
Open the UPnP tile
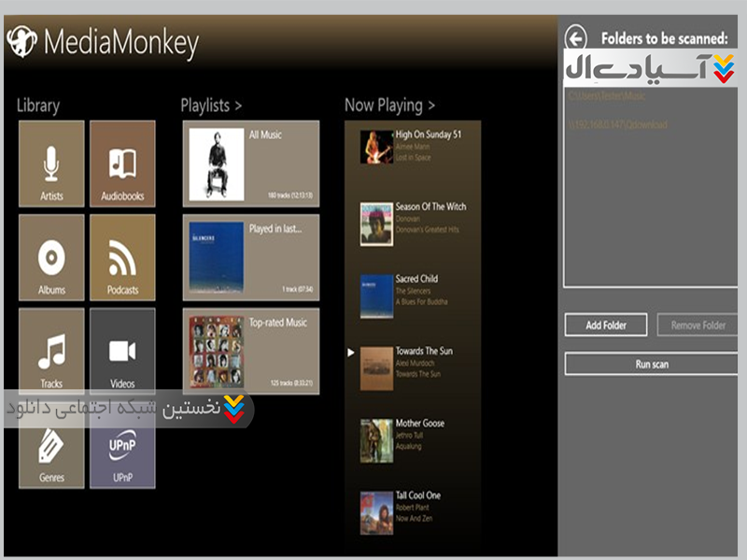pos(122,455)
